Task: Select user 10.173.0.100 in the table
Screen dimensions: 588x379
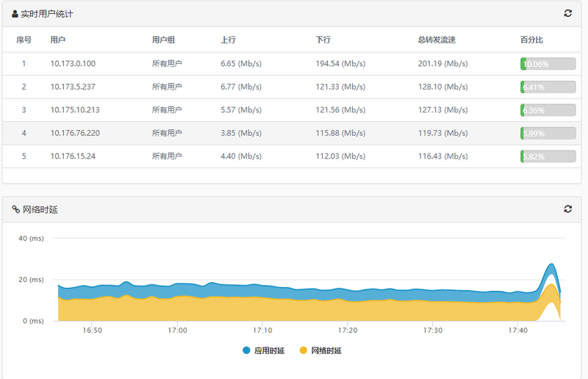Action: point(73,64)
